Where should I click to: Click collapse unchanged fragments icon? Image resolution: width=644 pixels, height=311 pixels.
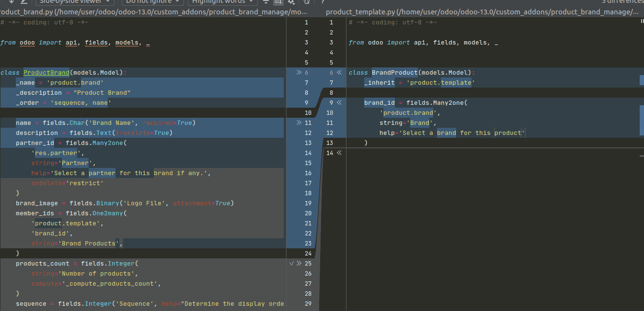pyautogui.click(x=266, y=2)
